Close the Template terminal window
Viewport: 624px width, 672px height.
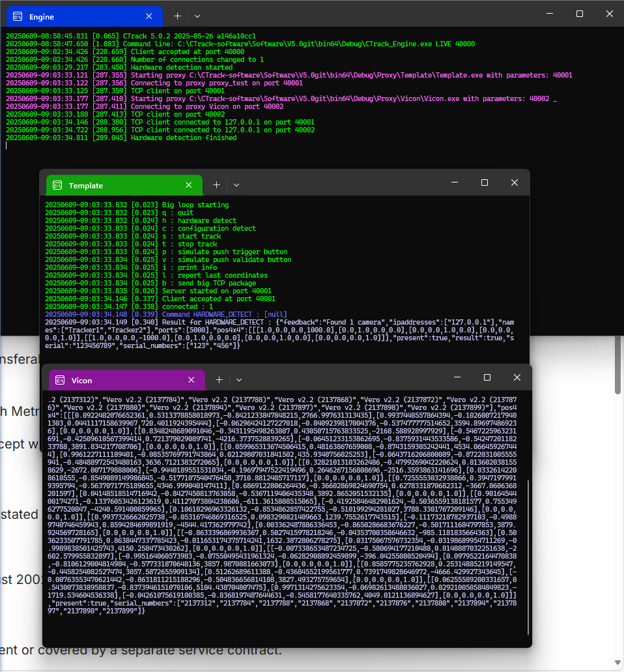coord(515,183)
